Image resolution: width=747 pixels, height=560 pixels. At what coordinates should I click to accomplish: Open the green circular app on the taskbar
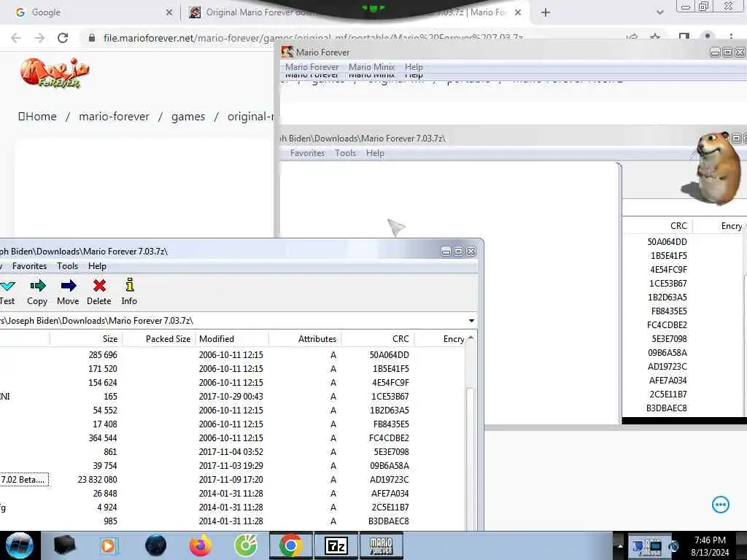pyautogui.click(x=246, y=545)
